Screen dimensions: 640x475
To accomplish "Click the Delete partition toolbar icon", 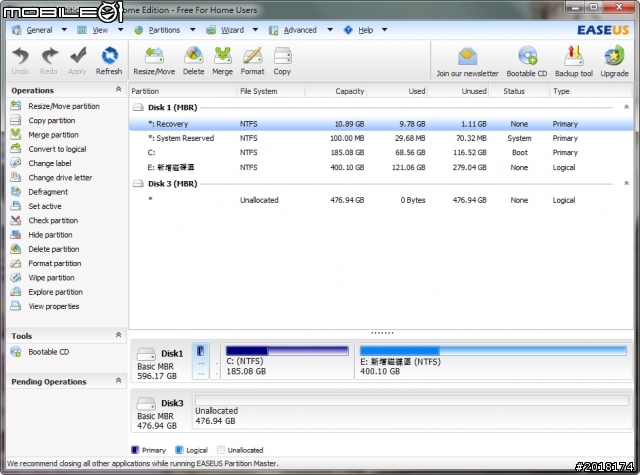I will point(193,60).
